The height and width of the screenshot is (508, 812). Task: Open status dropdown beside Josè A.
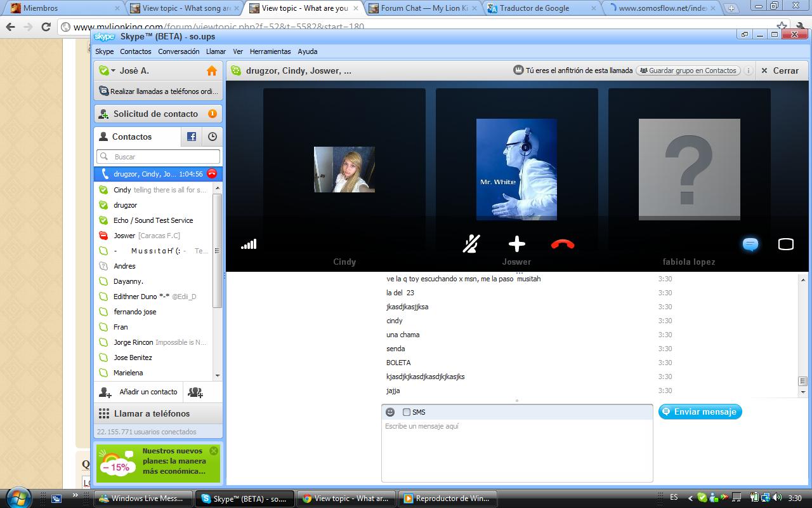tap(113, 70)
